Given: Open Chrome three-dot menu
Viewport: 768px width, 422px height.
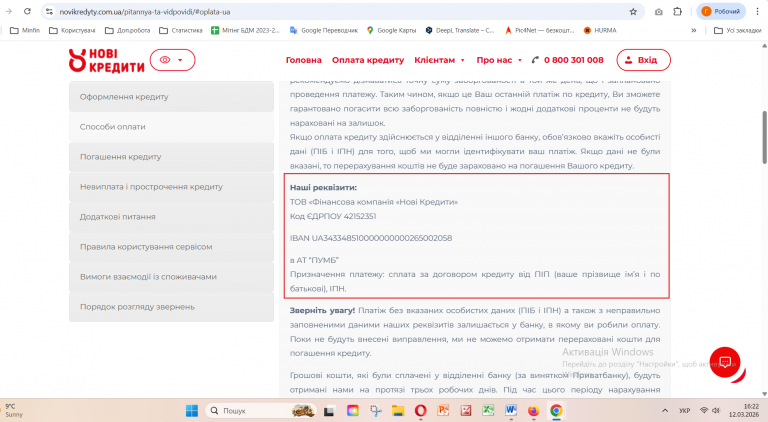Looking at the screenshot, I should (x=757, y=11).
